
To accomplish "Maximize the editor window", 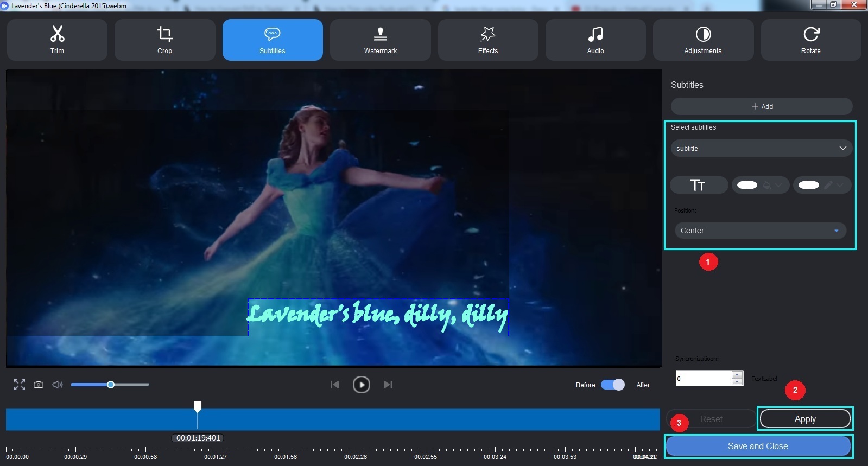I will coord(833,5).
